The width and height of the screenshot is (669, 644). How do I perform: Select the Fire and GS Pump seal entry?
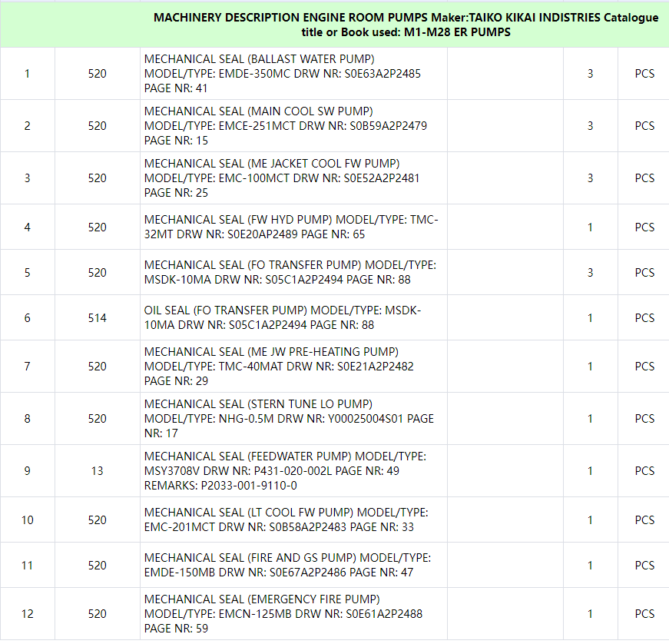tap(287, 566)
